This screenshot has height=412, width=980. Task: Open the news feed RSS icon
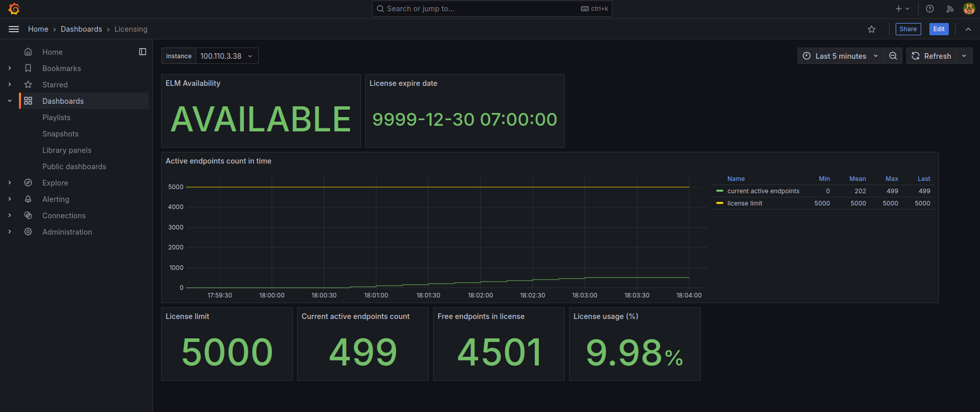click(x=950, y=9)
